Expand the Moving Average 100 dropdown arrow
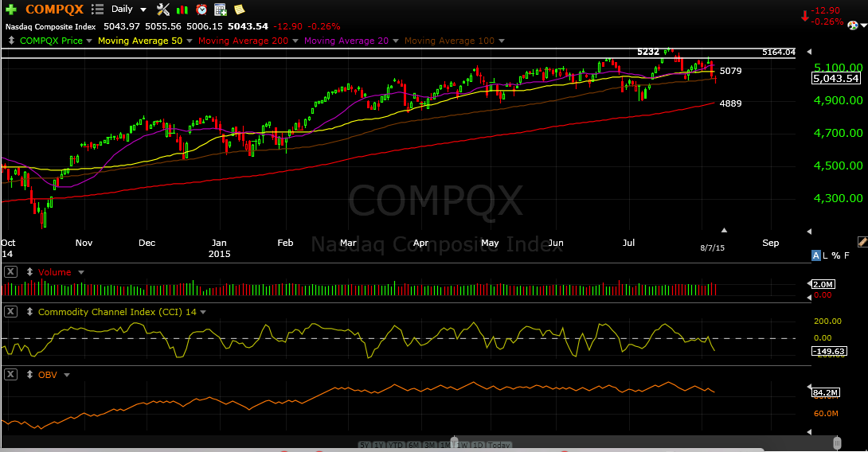This screenshot has width=868, height=452. point(502,41)
